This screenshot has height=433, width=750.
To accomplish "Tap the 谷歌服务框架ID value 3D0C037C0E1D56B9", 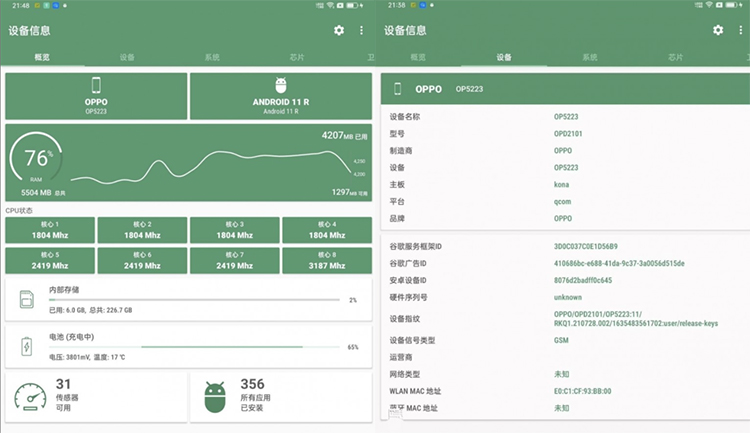I will pos(586,246).
